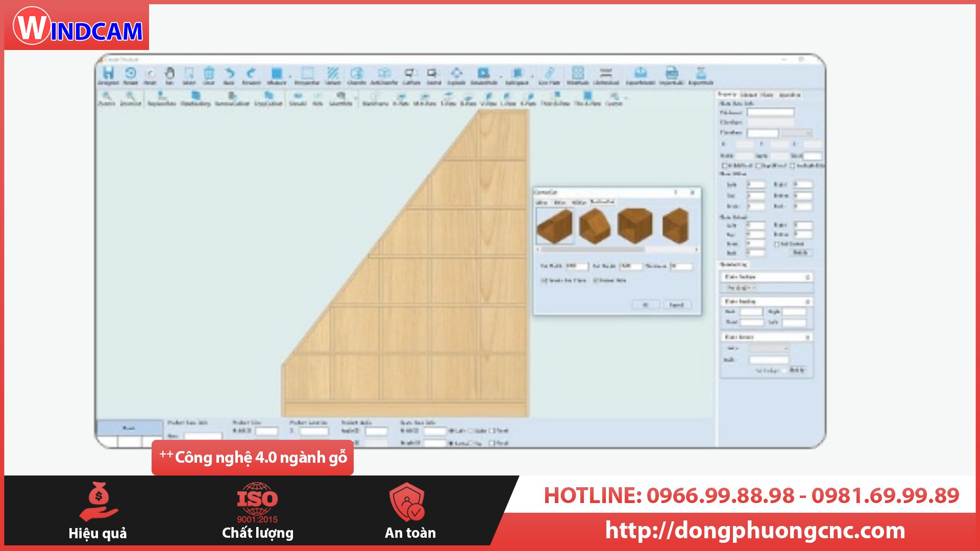
Task: Collapse the plate banding section expander
Action: [807, 302]
